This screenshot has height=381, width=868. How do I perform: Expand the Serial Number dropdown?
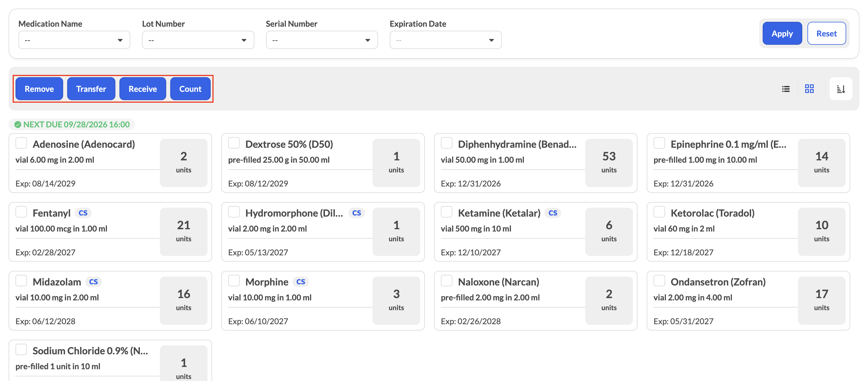pos(322,40)
